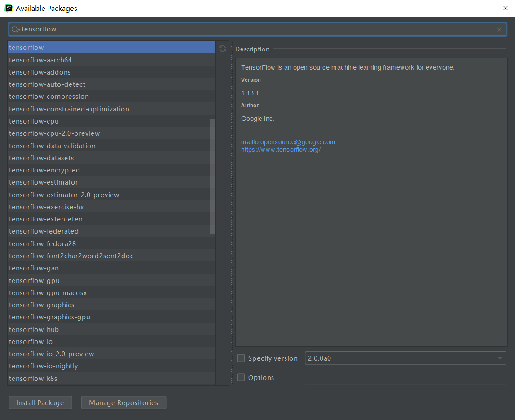Select tensorflow-datasets package

[111, 158]
